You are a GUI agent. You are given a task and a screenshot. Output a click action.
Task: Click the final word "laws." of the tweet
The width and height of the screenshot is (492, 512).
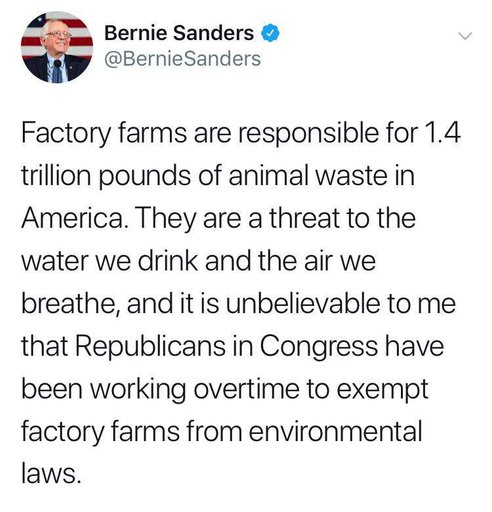click(51, 473)
